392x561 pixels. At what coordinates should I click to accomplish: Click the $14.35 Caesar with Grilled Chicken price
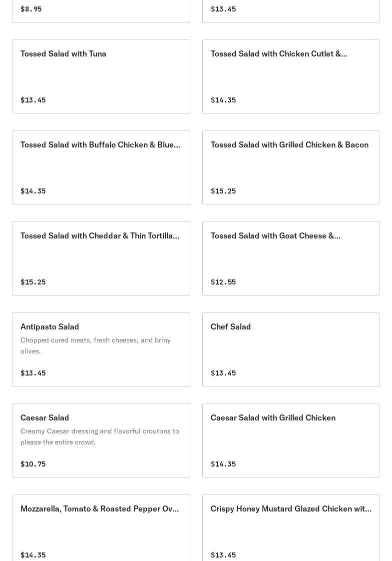pyautogui.click(x=223, y=464)
